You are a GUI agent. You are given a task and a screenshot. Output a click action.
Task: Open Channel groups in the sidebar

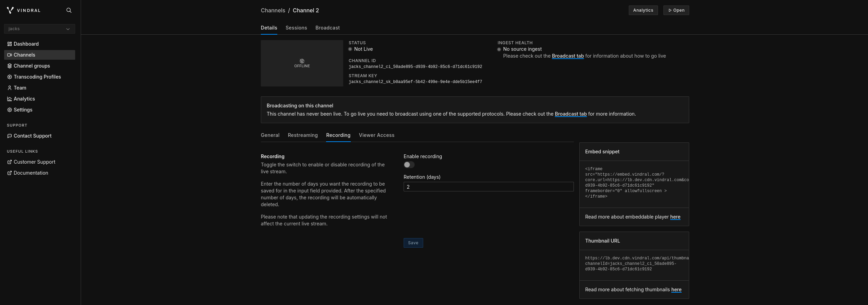click(x=39, y=66)
